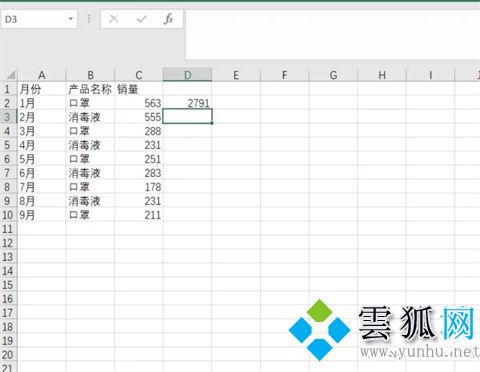Image resolution: width=480 pixels, height=372 pixels.
Task: Expand the Name Box dropdown arrow
Action: tap(71, 19)
